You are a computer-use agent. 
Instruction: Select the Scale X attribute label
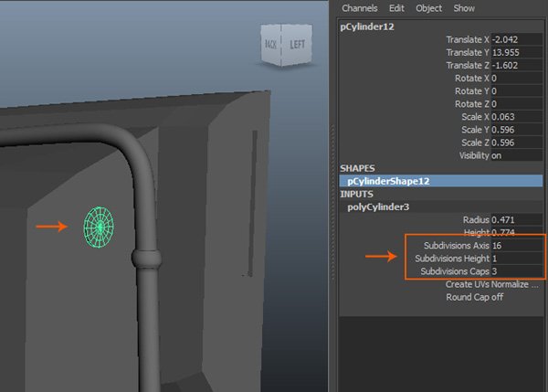(x=475, y=117)
